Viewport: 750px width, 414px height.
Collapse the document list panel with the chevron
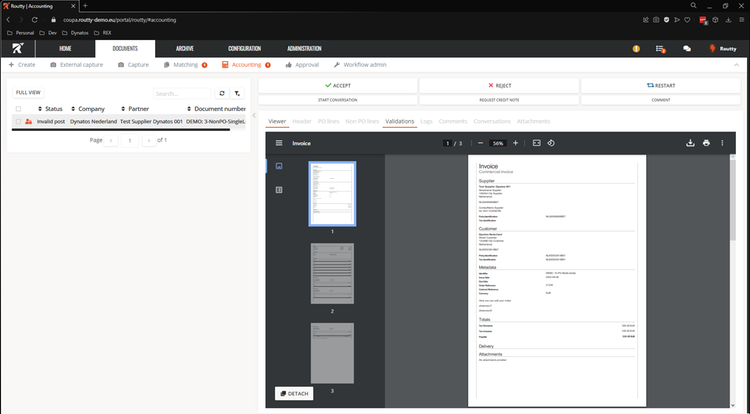tap(252, 116)
